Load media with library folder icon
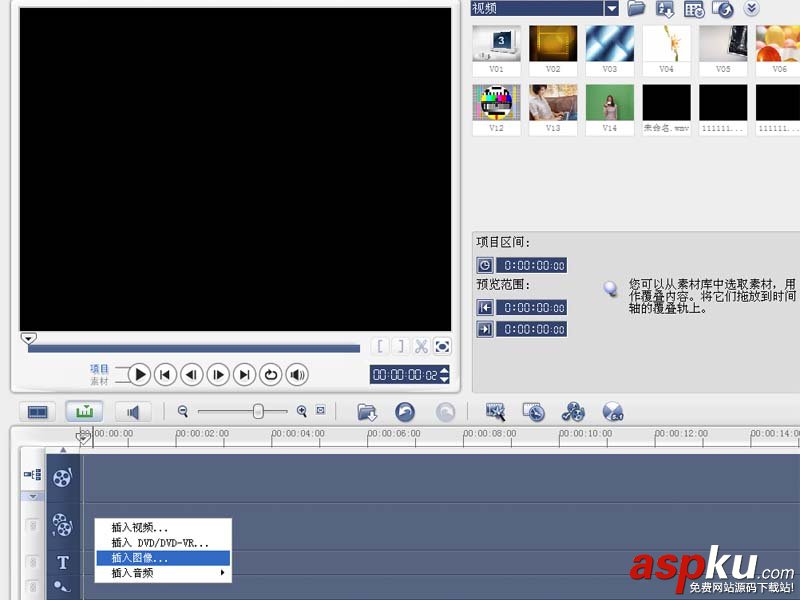This screenshot has width=800, height=600. (637, 8)
